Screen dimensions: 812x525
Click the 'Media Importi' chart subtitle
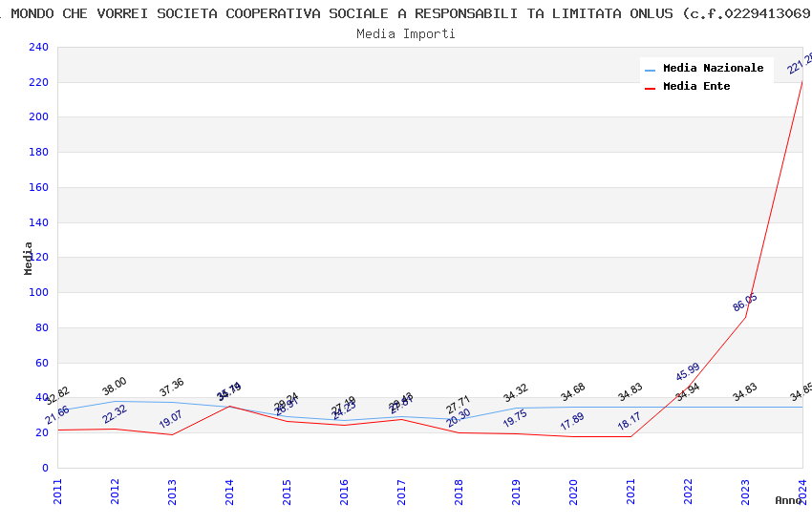[x=405, y=33]
